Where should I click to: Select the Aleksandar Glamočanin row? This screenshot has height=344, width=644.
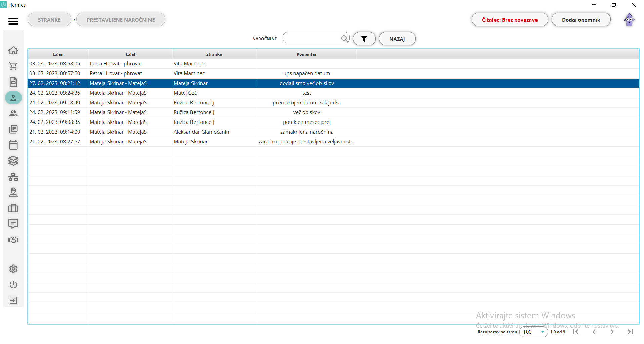[333, 132]
